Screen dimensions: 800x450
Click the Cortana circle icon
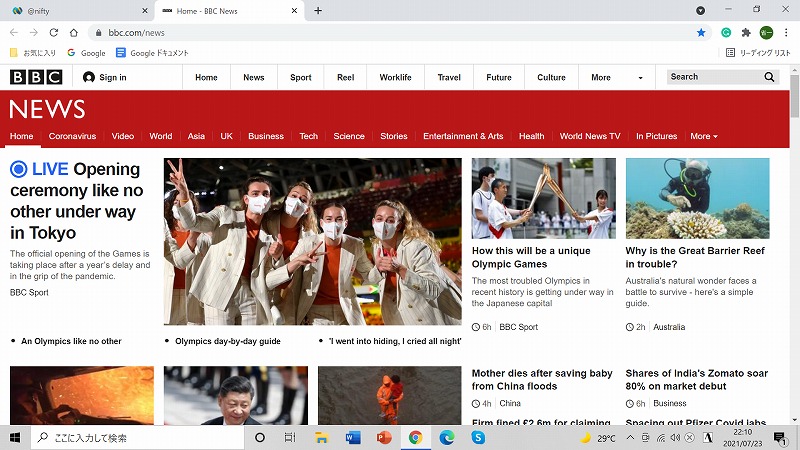260,438
